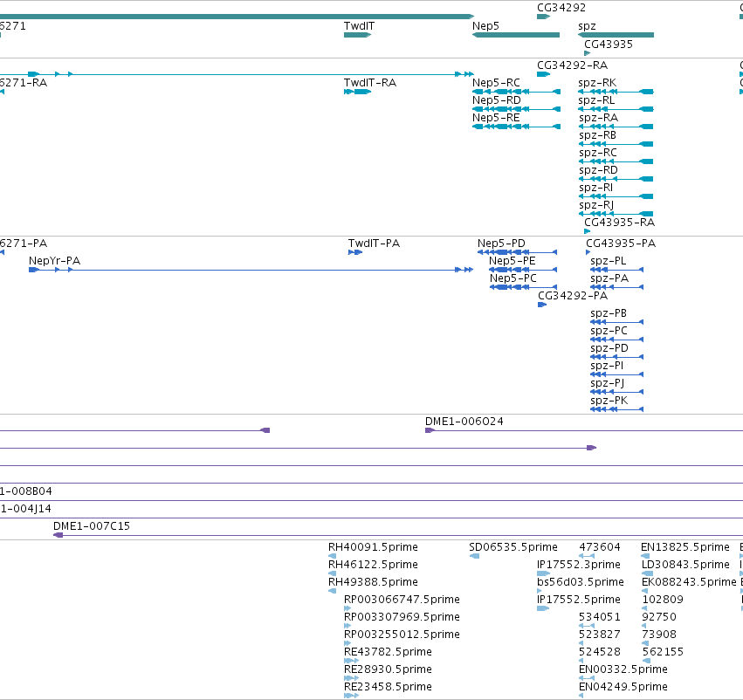Screen dimensions: 743x700
Task: Click the Nep5-PD protein label
Action: (x=501, y=244)
